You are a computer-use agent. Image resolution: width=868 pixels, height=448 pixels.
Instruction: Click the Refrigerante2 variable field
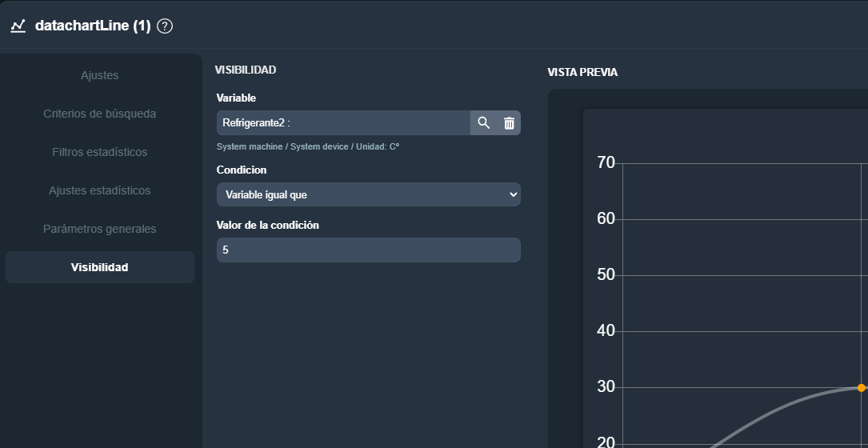click(342, 123)
